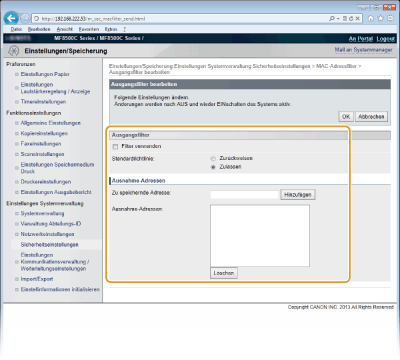Open the browser tools gear icon
Viewport: 400px width, 360px height.
click(390, 19)
